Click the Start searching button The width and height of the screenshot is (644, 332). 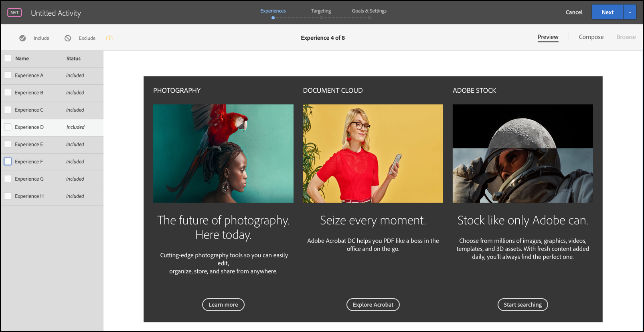pos(523,305)
